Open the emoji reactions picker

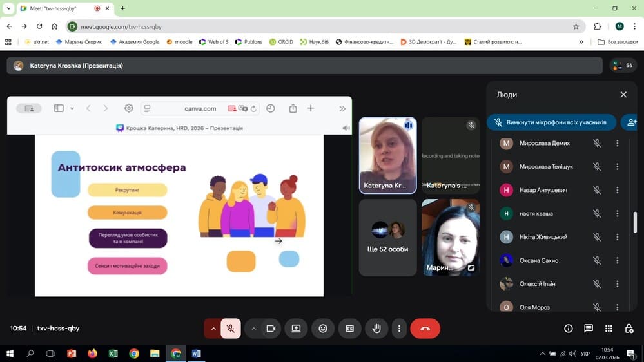(323, 329)
